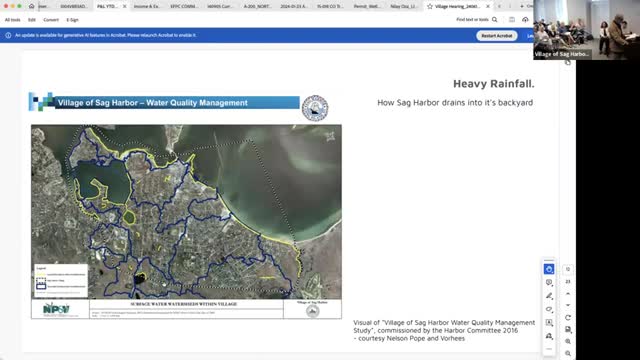Switch to the A-200_NORT tab

pyautogui.click(x=257, y=6)
